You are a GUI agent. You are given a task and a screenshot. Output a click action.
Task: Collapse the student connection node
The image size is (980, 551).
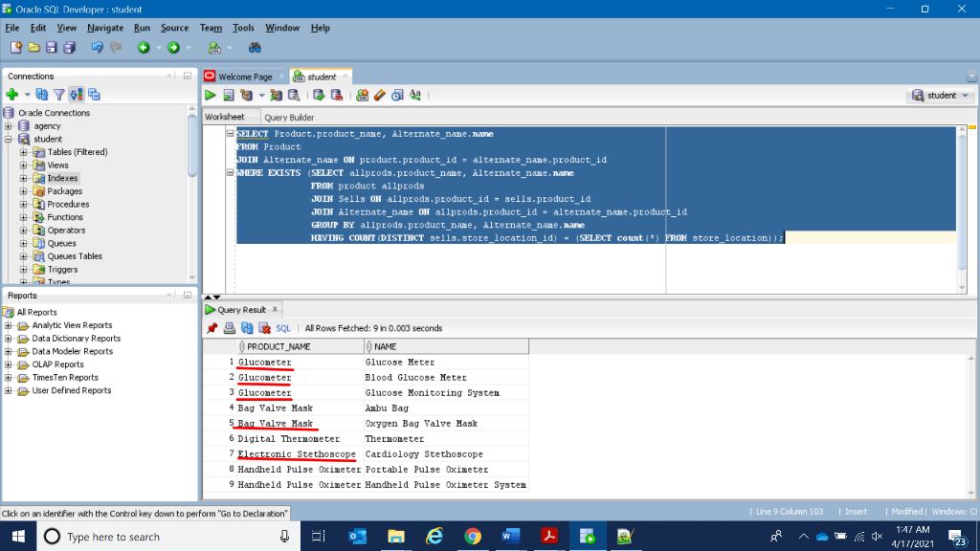coord(8,139)
